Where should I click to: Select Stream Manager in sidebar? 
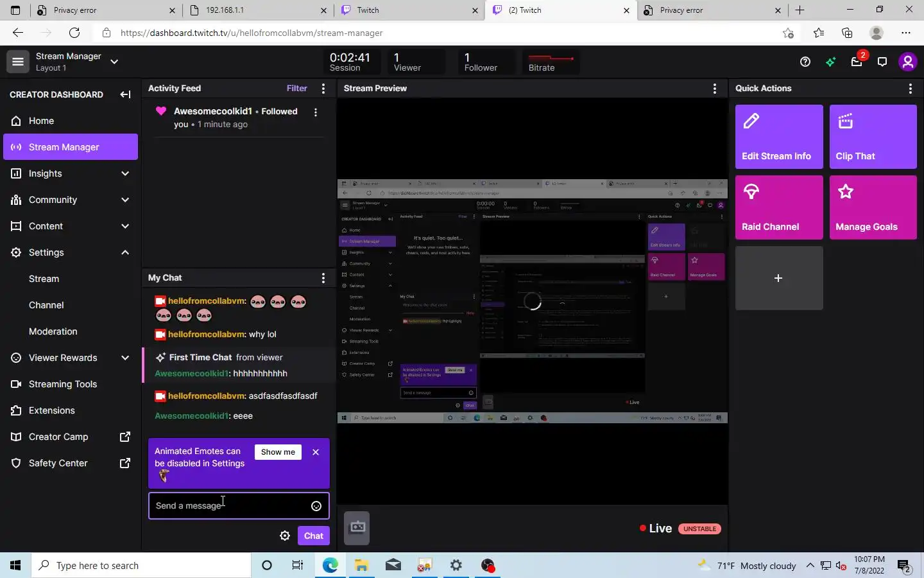pyautogui.click(x=71, y=147)
